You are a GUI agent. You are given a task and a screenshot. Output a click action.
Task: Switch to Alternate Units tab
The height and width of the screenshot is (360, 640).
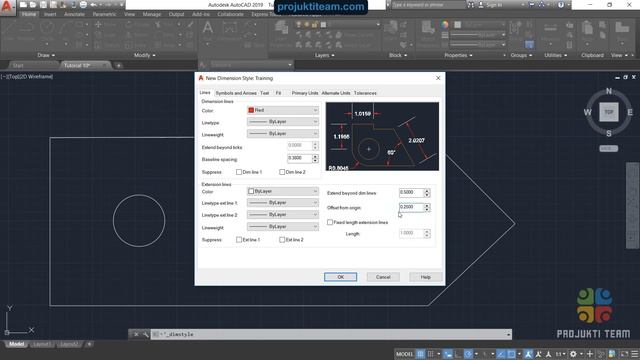tap(336, 93)
